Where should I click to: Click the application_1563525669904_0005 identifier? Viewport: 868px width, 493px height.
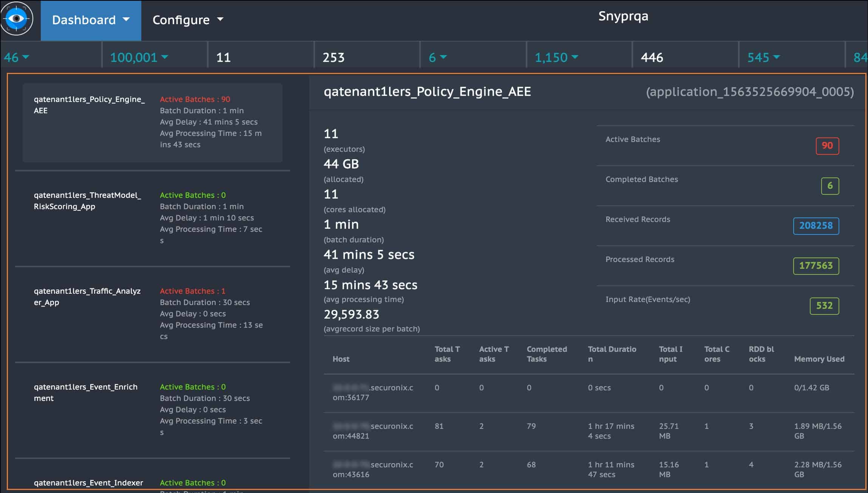[x=750, y=92]
